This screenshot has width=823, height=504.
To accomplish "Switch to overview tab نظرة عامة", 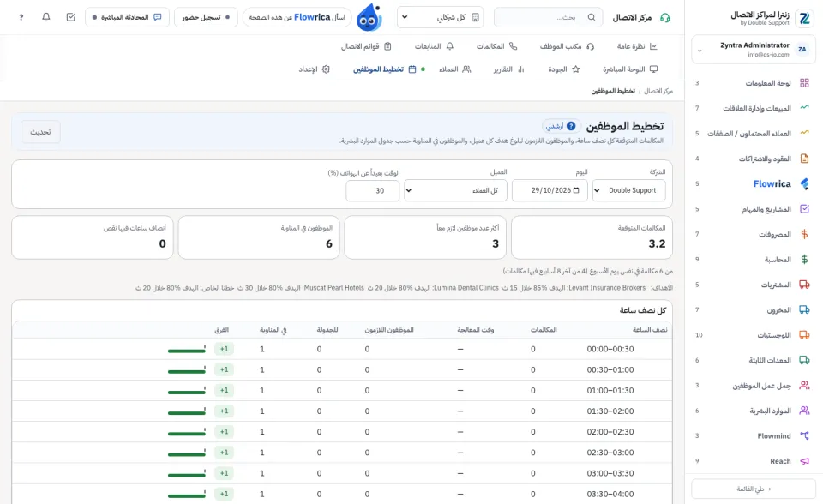I will (637, 46).
